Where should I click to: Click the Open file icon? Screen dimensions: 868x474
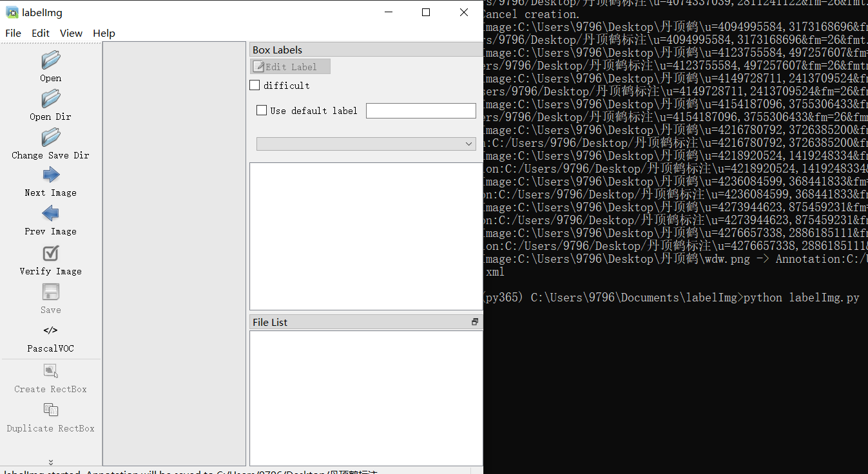[51, 61]
